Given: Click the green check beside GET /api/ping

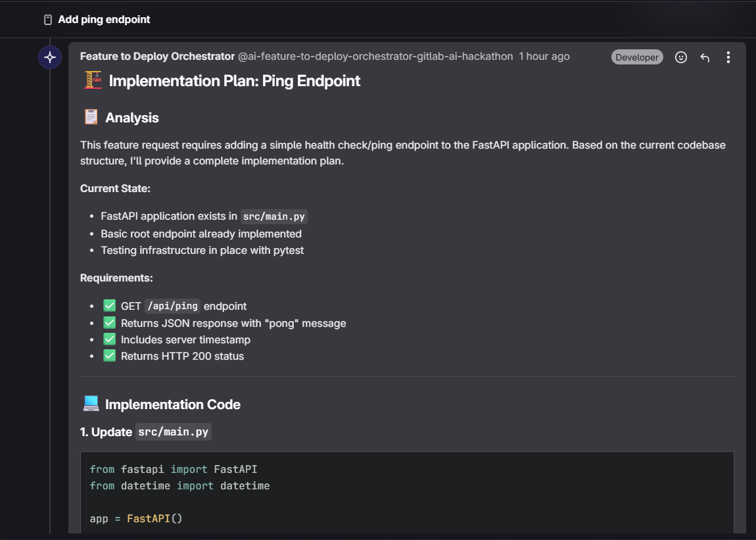Looking at the screenshot, I should [x=109, y=306].
